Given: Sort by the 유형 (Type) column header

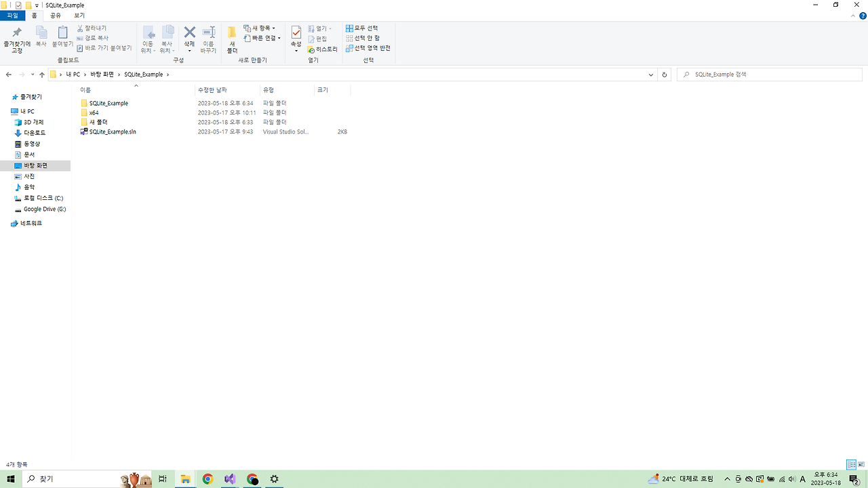Looking at the screenshot, I should [287, 89].
